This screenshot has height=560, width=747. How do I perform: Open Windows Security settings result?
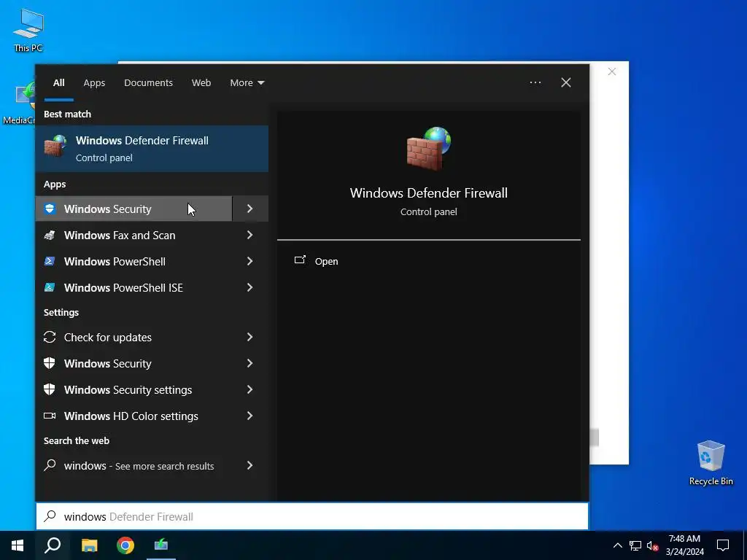click(134, 389)
